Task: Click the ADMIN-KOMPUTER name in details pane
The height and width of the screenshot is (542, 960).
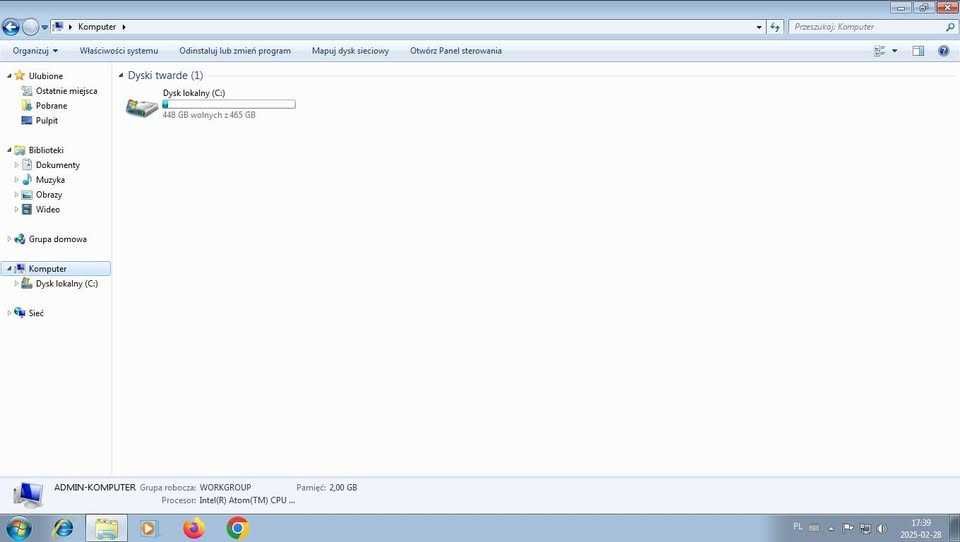Action: click(x=95, y=487)
